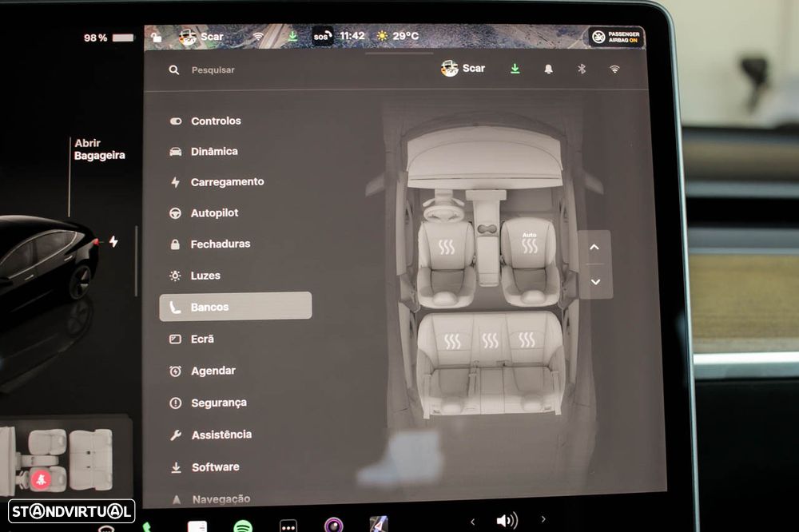The width and height of the screenshot is (799, 532).
Task: Open Autopilot settings
Action: point(204,213)
